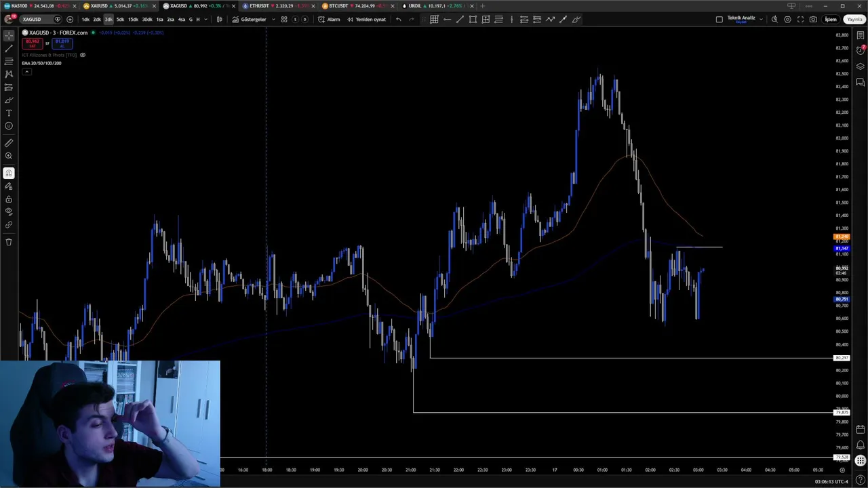Open the watchlist panel icon
Viewport: 868px width, 488px height.
pyautogui.click(x=861, y=35)
